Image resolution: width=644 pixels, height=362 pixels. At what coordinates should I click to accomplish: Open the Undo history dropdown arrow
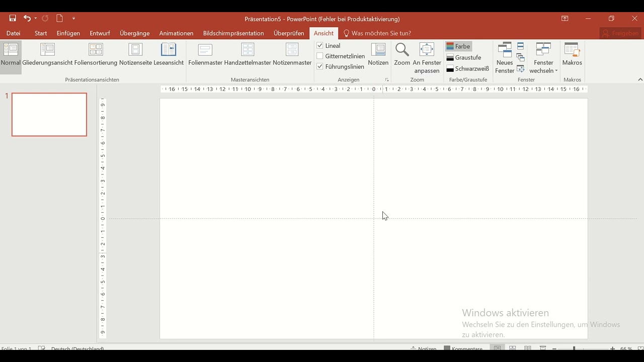(36, 19)
